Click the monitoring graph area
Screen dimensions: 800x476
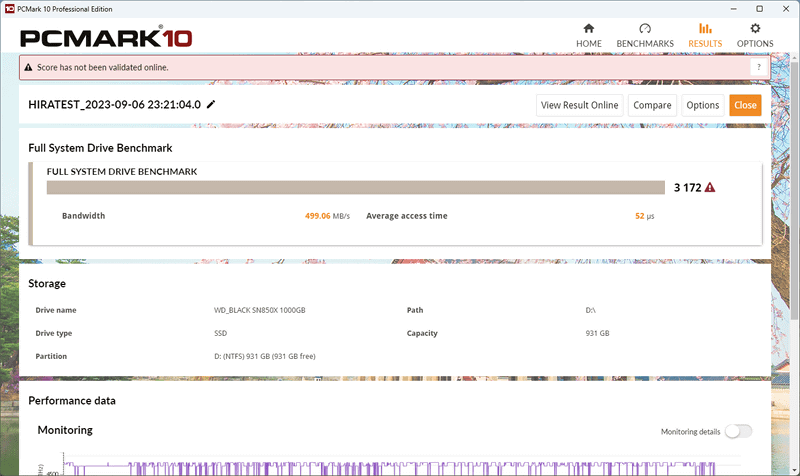pos(389,463)
